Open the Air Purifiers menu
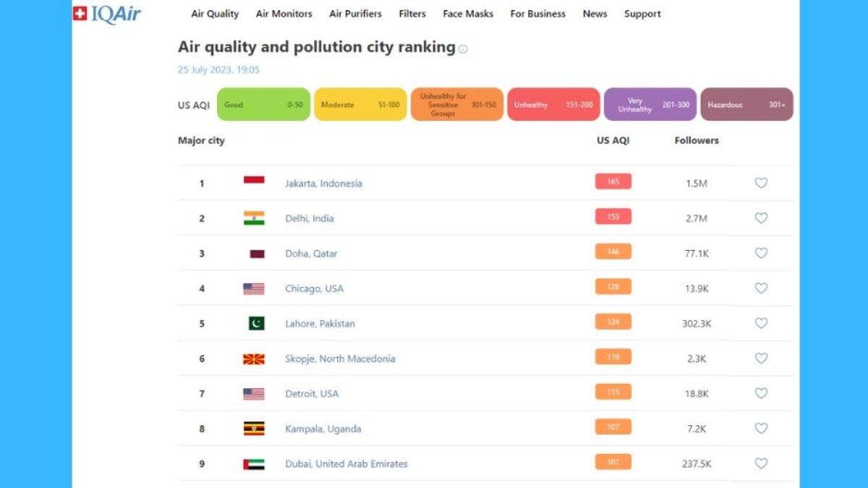This screenshot has width=868, height=488. [355, 14]
